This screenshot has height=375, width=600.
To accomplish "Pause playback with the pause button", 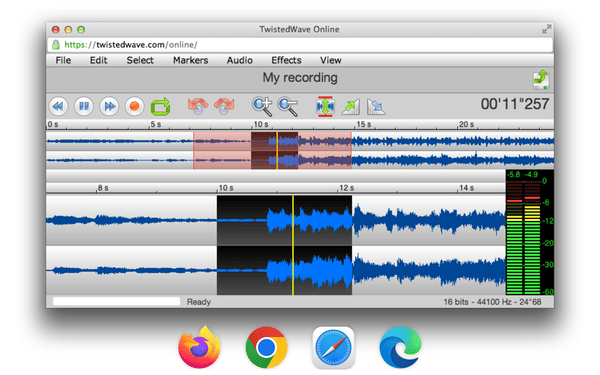I will pyautogui.click(x=84, y=106).
